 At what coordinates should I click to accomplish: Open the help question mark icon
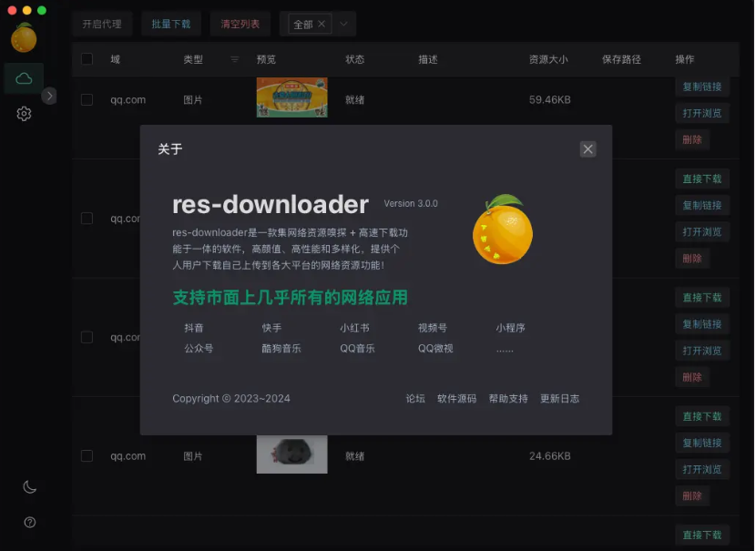click(29, 522)
